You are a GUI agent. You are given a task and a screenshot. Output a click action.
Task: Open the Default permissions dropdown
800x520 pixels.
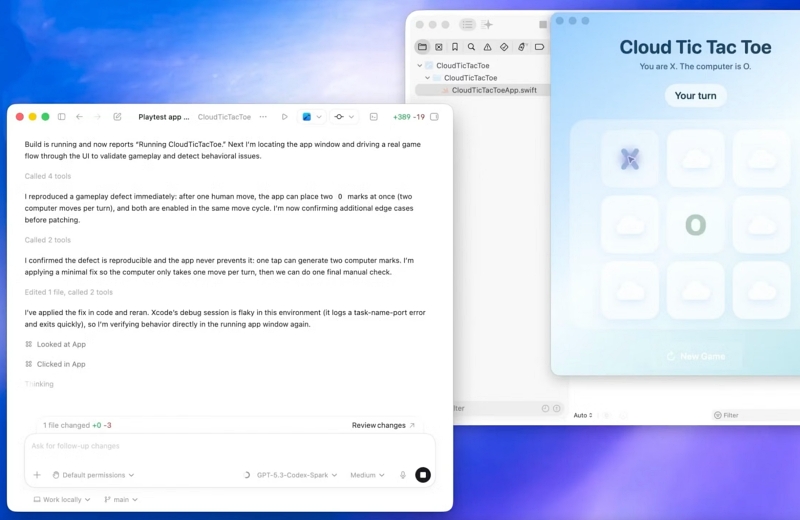[93, 475]
